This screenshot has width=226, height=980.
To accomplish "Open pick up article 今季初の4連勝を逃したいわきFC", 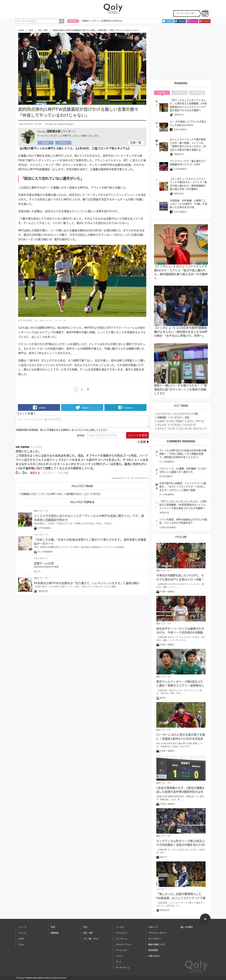I will pyautogui.click(x=180, y=577).
